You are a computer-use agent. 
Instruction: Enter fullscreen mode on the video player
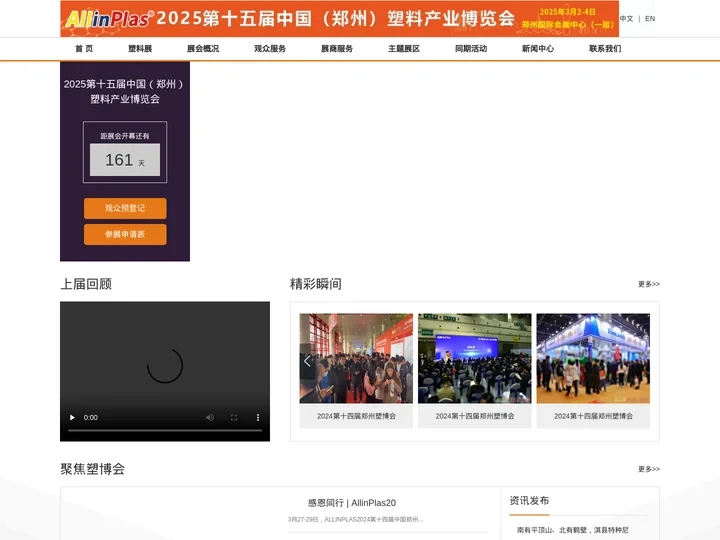pos(234,417)
